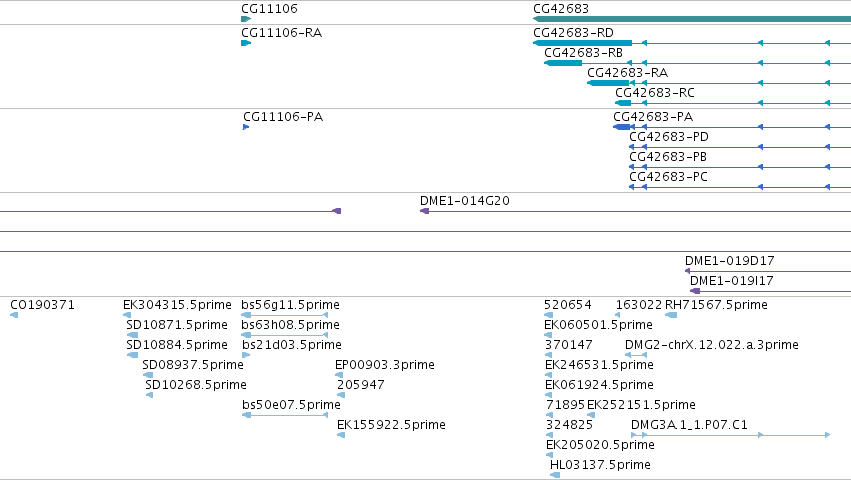The width and height of the screenshot is (851, 480).
Task: Click the bs56g11.5prime EST span line
Action: [x=284, y=315]
